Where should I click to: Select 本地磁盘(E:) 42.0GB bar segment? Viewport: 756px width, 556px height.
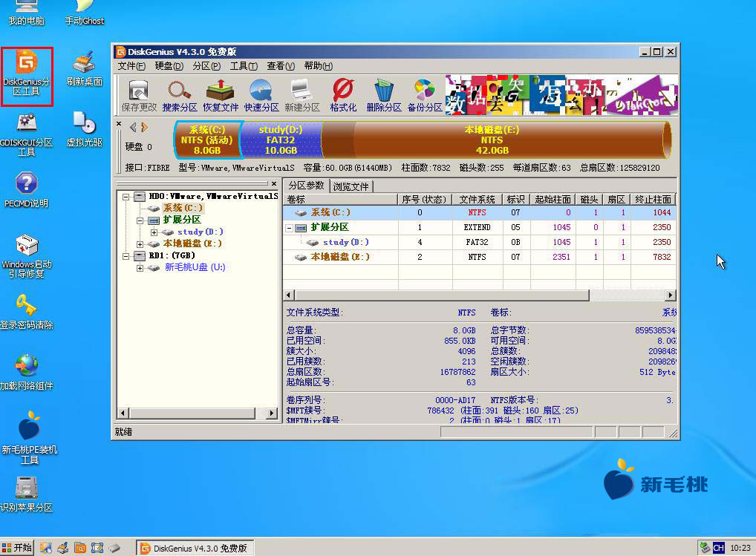496,140
